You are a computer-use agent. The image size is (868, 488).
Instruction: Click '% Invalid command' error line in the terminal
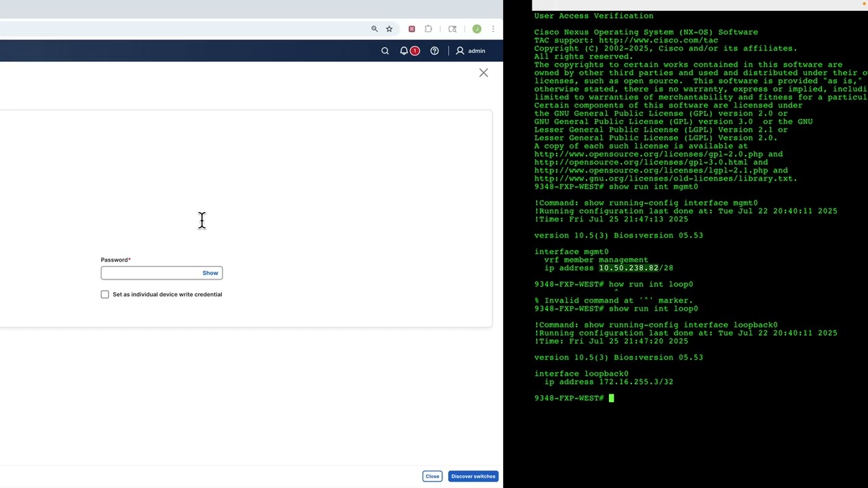pyautogui.click(x=614, y=300)
